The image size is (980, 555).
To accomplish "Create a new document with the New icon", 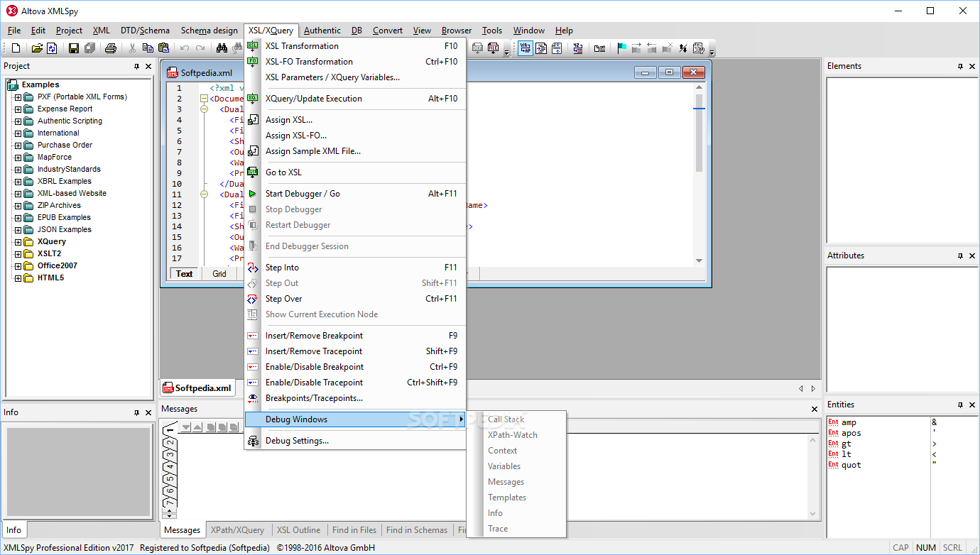I will (16, 48).
